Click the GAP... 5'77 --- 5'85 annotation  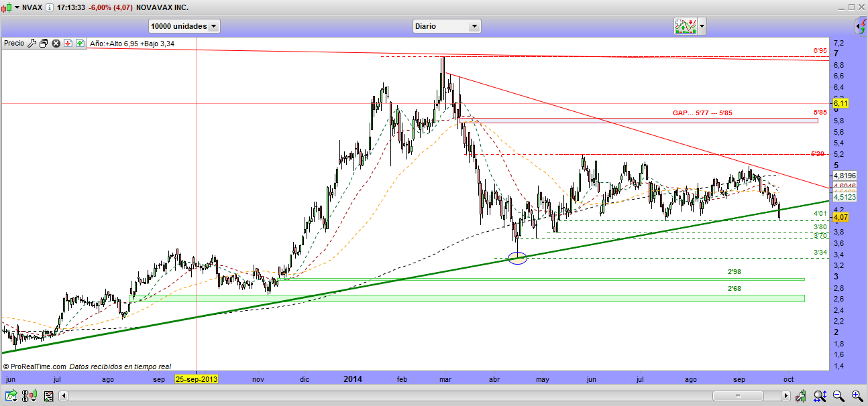tap(702, 113)
